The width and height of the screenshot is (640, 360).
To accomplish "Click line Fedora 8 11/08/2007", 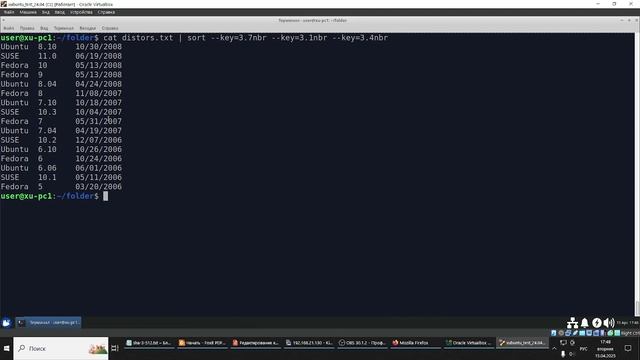I will pos(61,93).
